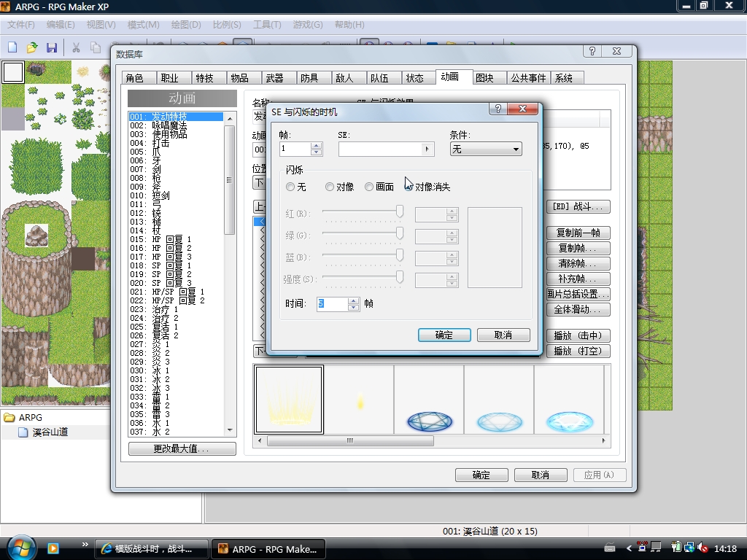Select the 对像消失 radio button
The width and height of the screenshot is (747, 560).
coord(409,187)
